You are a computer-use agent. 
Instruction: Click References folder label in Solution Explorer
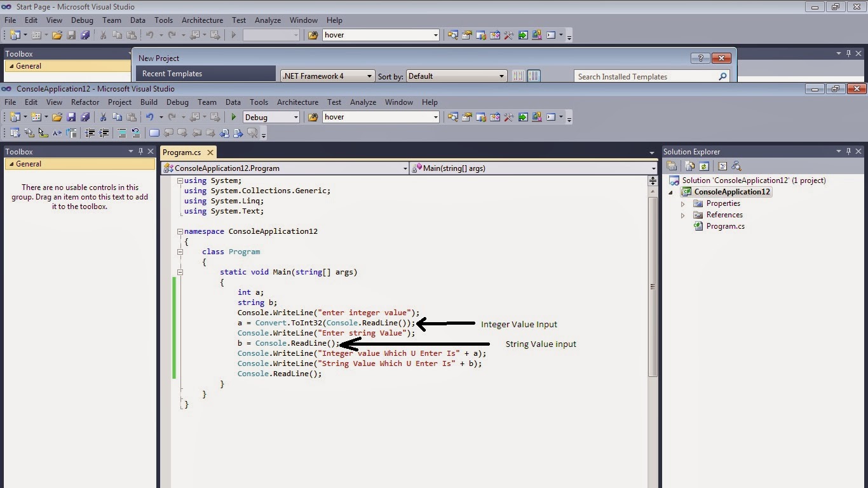pos(724,215)
